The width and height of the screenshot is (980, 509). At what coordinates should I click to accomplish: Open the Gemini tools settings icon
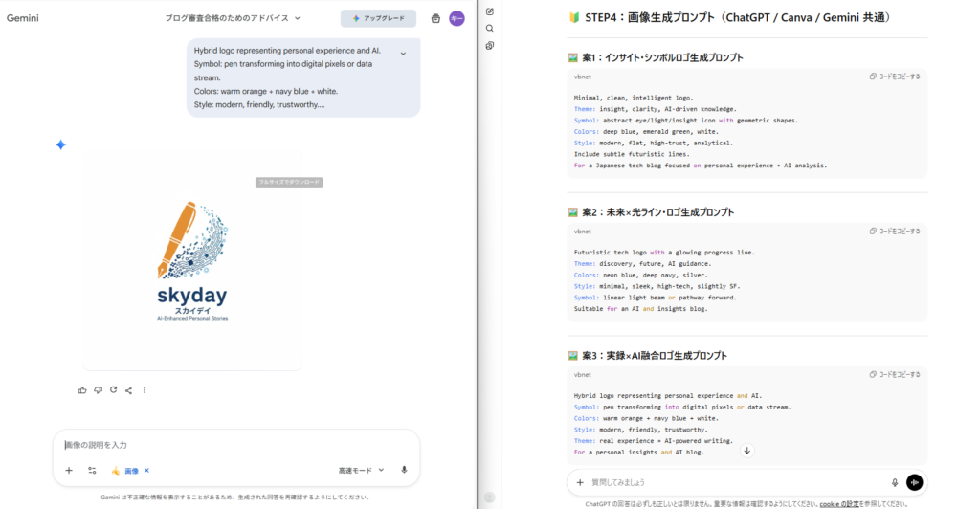[x=92, y=471]
